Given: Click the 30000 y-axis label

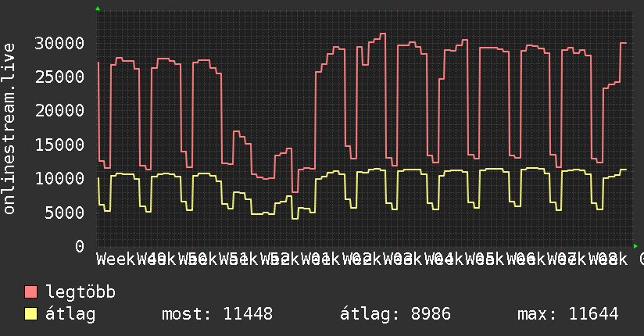Looking at the screenshot, I should click(x=59, y=43).
